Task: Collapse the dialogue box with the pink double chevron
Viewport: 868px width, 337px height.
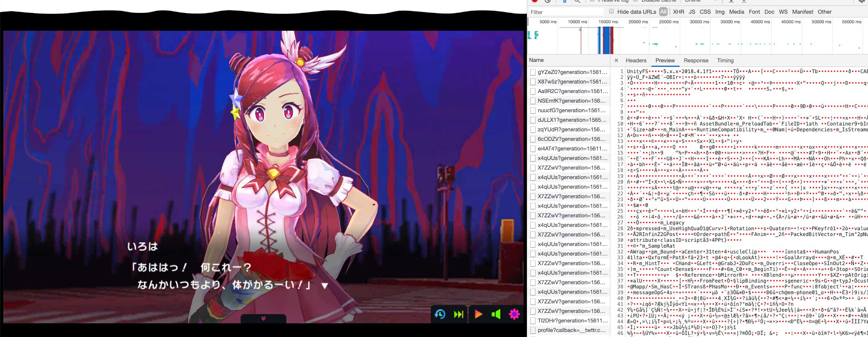Action: coord(263,318)
